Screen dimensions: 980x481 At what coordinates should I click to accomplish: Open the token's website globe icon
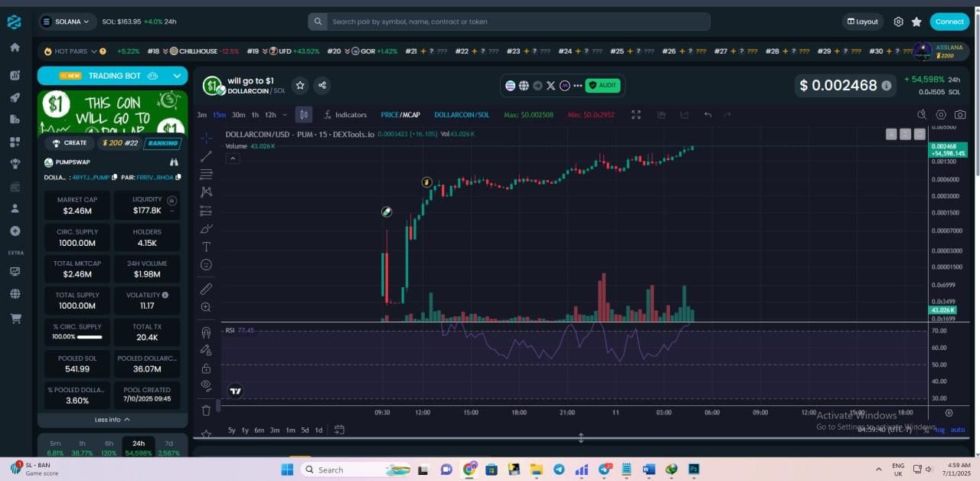point(524,86)
